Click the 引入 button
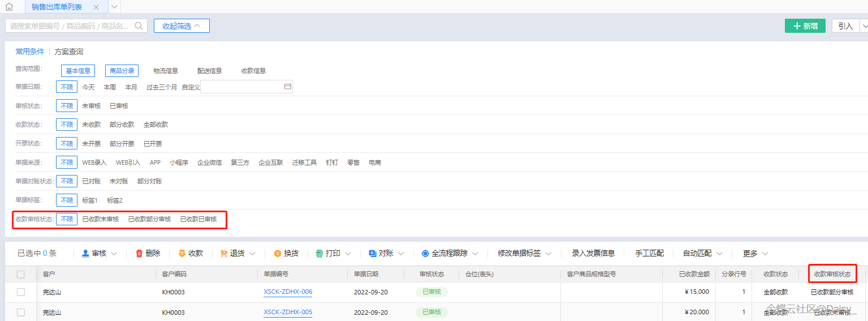This screenshot has height=321, width=868. point(845,26)
